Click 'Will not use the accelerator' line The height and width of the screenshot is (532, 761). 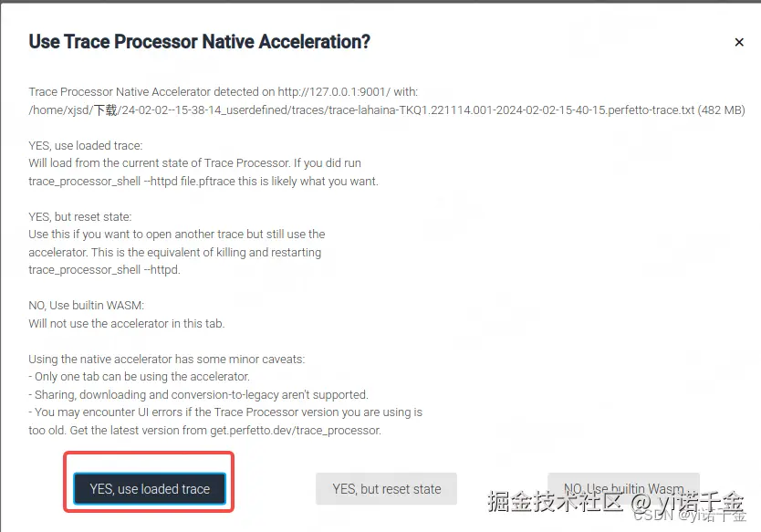127,323
